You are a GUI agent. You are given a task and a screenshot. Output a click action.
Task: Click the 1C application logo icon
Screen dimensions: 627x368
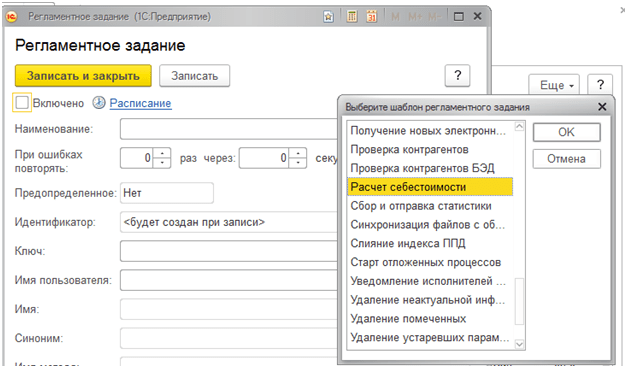point(12,16)
